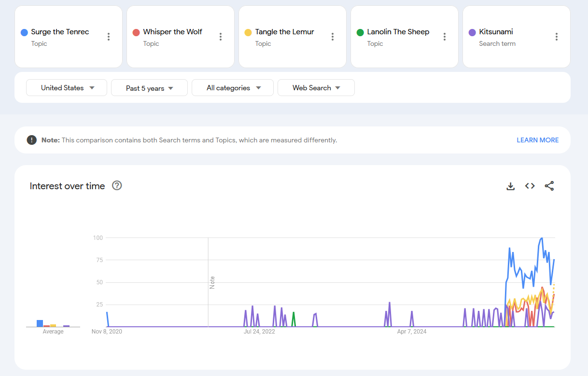This screenshot has height=376, width=588.
Task: Expand the United States region dropdown
Action: point(67,88)
